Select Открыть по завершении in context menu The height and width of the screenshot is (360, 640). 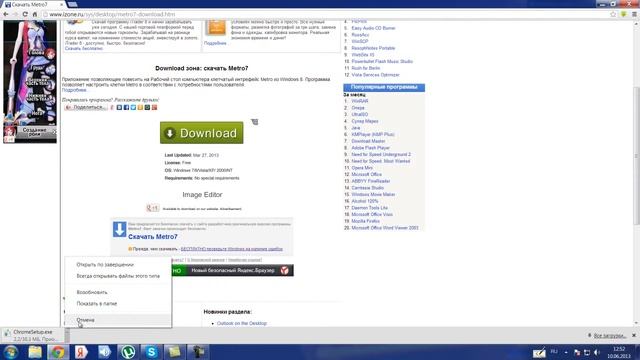point(105,264)
